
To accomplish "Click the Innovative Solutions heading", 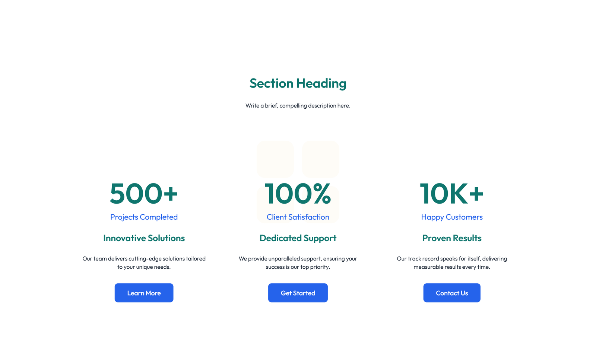I will 144,238.
